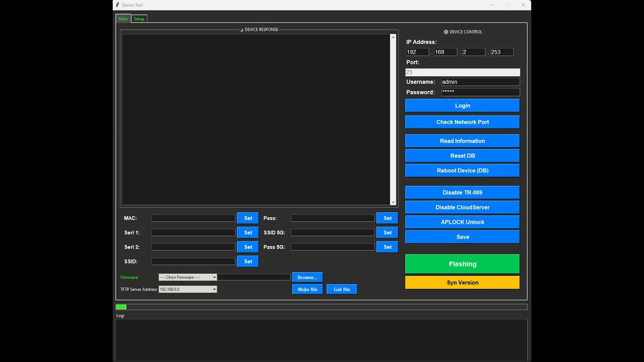Viewport: 644px width, 362px height.
Task: Click Set button for Seri 1
Action: [x=248, y=233]
